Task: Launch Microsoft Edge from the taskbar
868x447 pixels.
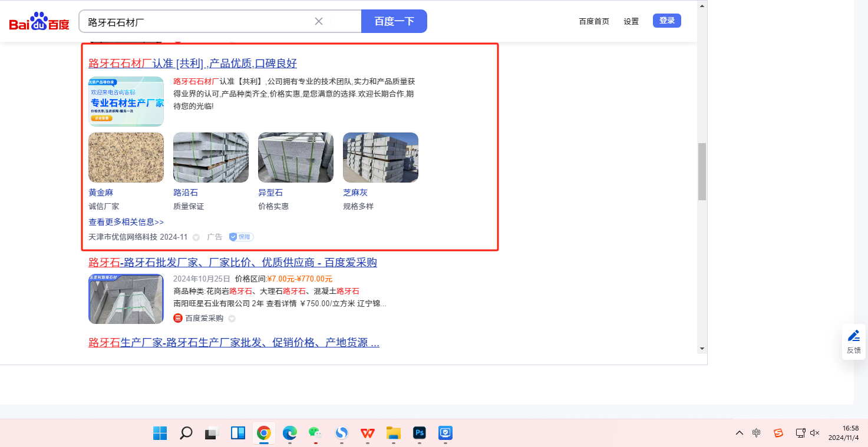Action: click(289, 433)
